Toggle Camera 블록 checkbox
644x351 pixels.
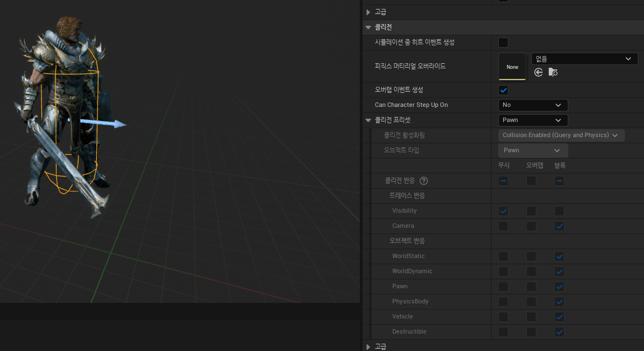(x=559, y=226)
